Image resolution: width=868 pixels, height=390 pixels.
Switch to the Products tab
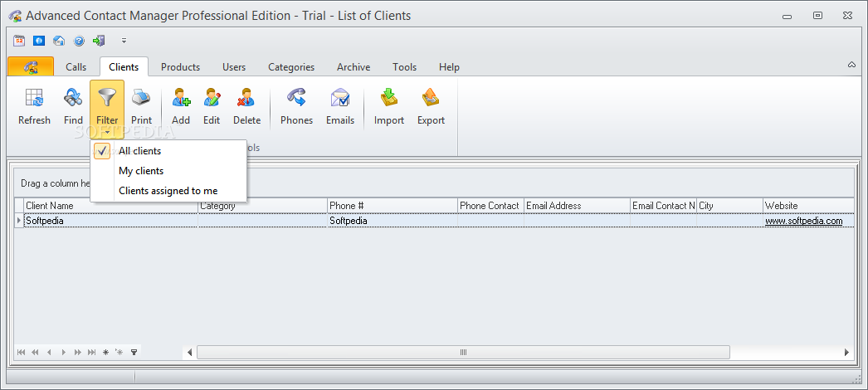180,67
